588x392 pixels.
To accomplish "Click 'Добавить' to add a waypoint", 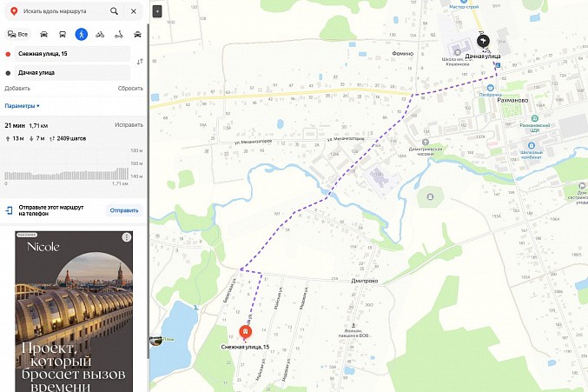I will pos(17,88).
